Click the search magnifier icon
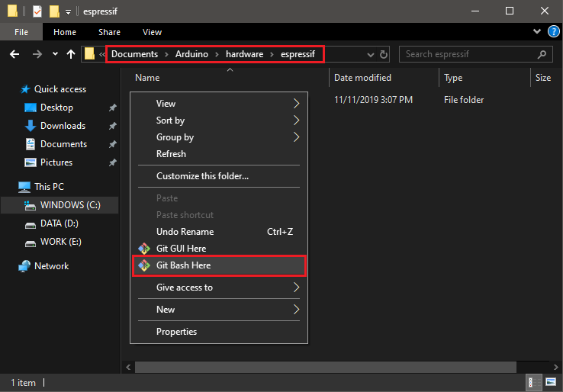563x392 pixels. click(x=542, y=54)
